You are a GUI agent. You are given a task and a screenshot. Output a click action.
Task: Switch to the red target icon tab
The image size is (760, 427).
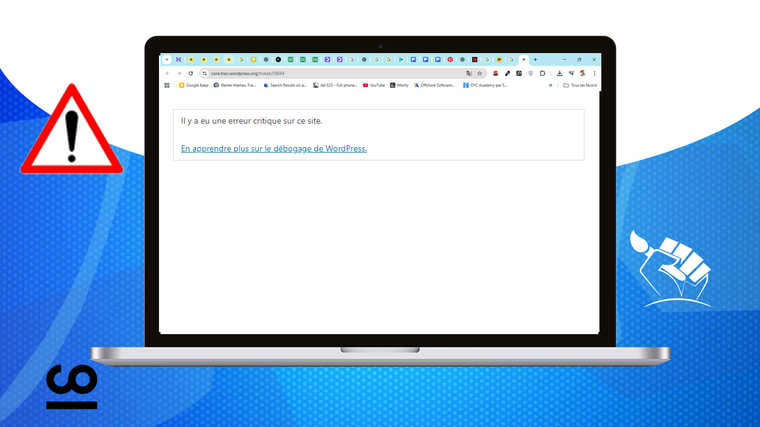pos(450,60)
